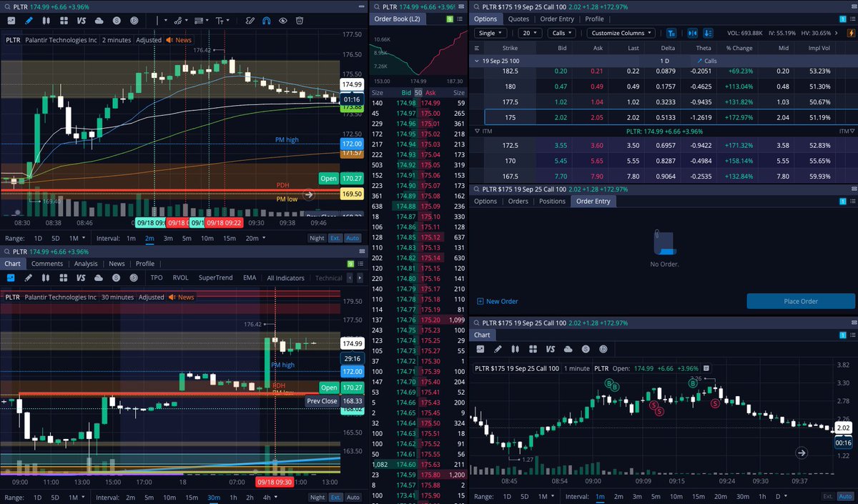Select the 5m interval in top chart

point(187,238)
